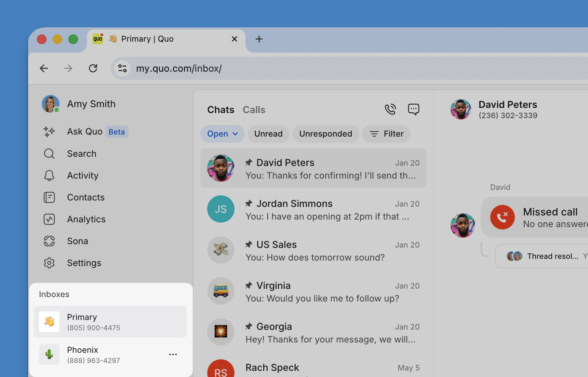
Task: Open a new browser tab
Action: pos(259,39)
